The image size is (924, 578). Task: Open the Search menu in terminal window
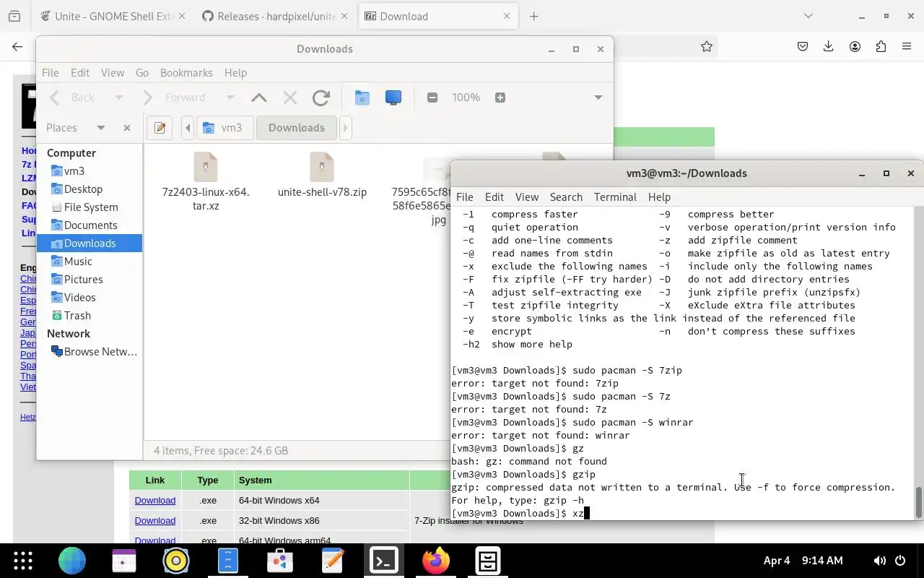tap(566, 197)
